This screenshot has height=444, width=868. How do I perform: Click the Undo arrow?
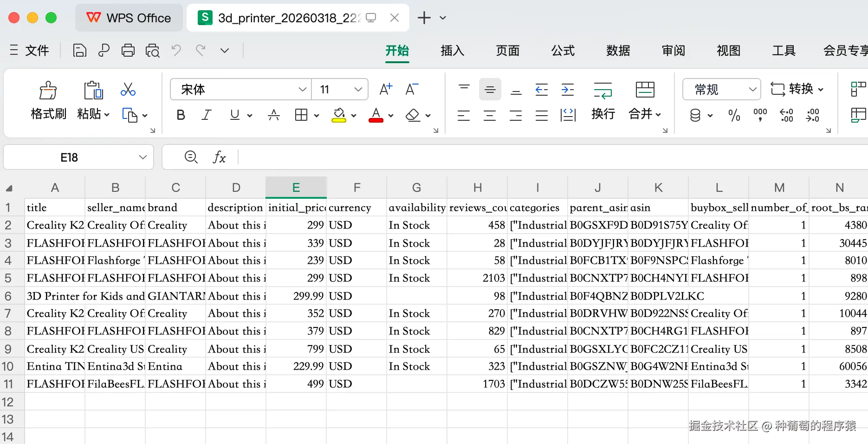[x=176, y=50]
